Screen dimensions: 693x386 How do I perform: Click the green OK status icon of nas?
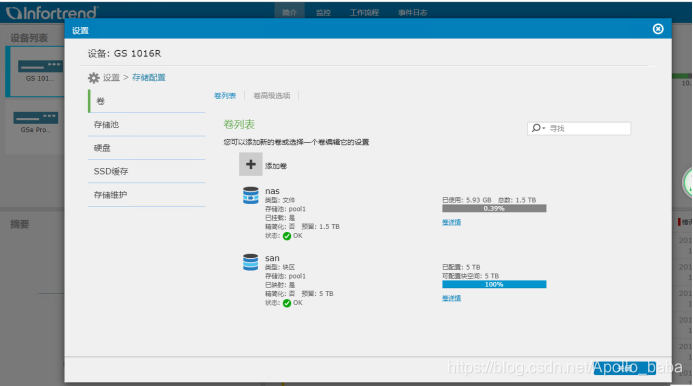coord(287,236)
